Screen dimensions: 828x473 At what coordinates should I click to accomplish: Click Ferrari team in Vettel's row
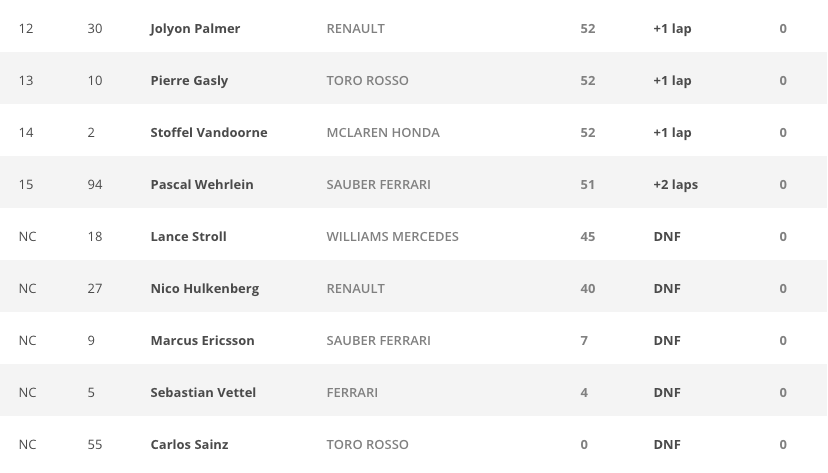coord(352,393)
